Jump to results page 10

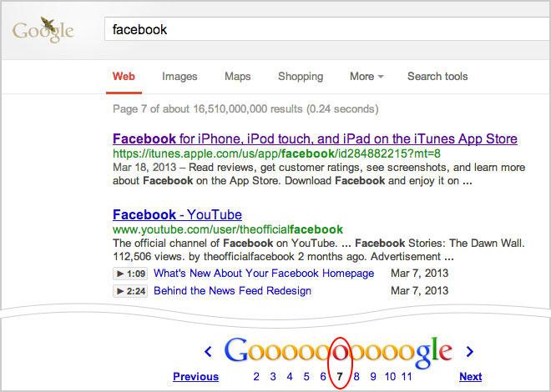tap(390, 376)
